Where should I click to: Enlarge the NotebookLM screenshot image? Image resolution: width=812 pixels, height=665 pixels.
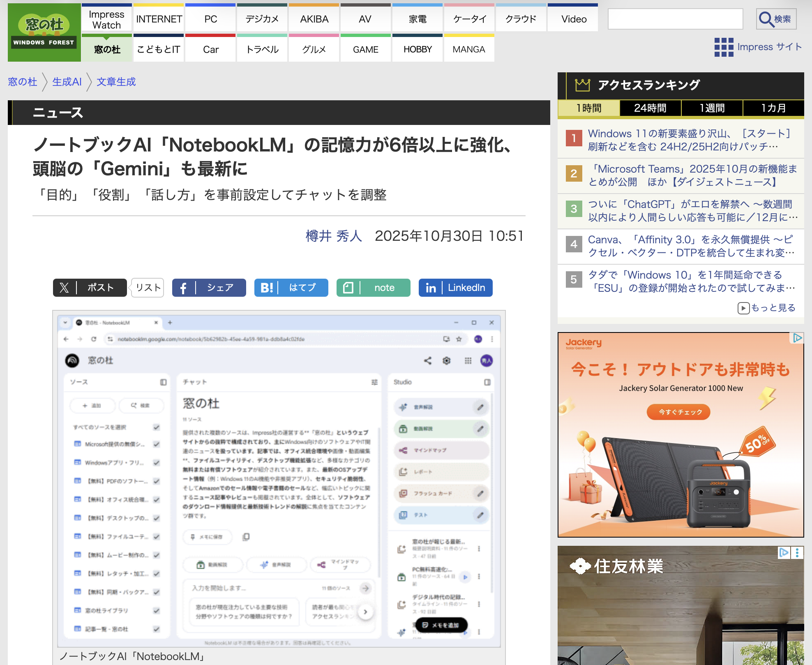click(279, 479)
